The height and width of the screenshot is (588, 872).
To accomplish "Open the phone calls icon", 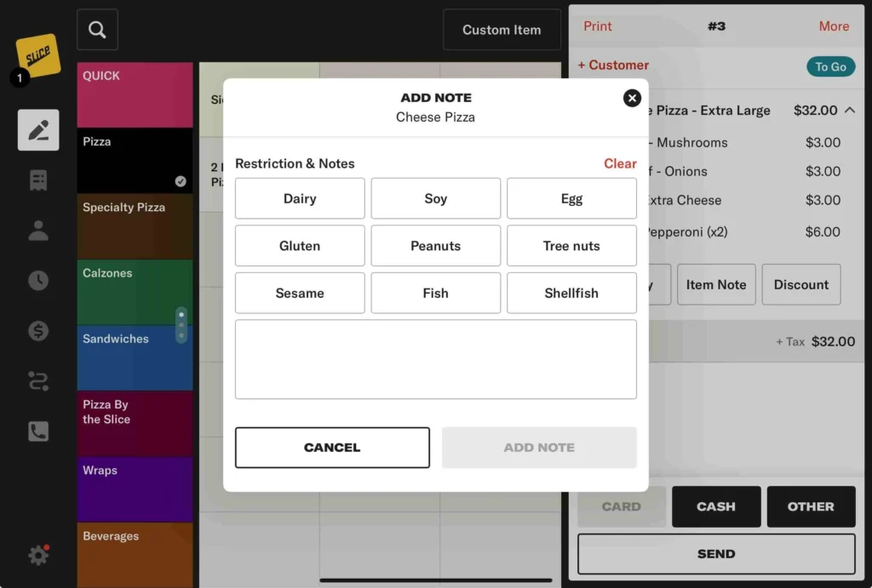I will click(x=38, y=431).
